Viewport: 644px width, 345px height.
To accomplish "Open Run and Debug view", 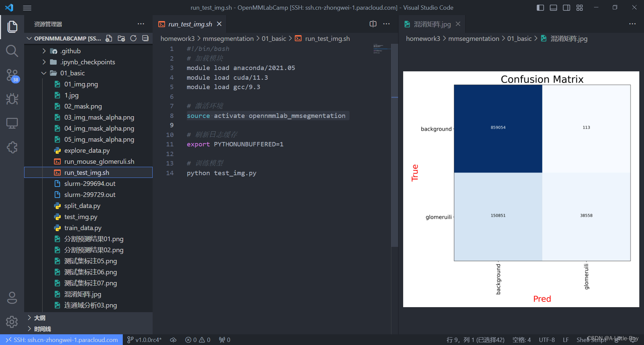I will [12, 99].
